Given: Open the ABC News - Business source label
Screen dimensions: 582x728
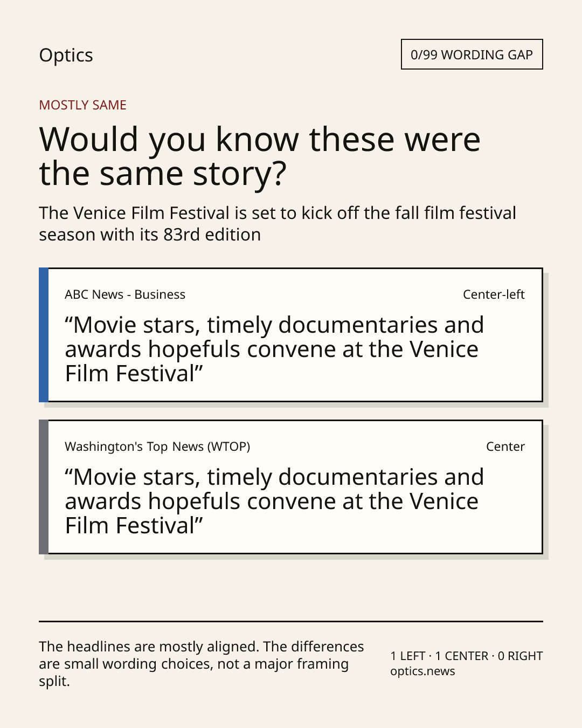Looking at the screenshot, I should coord(125,294).
